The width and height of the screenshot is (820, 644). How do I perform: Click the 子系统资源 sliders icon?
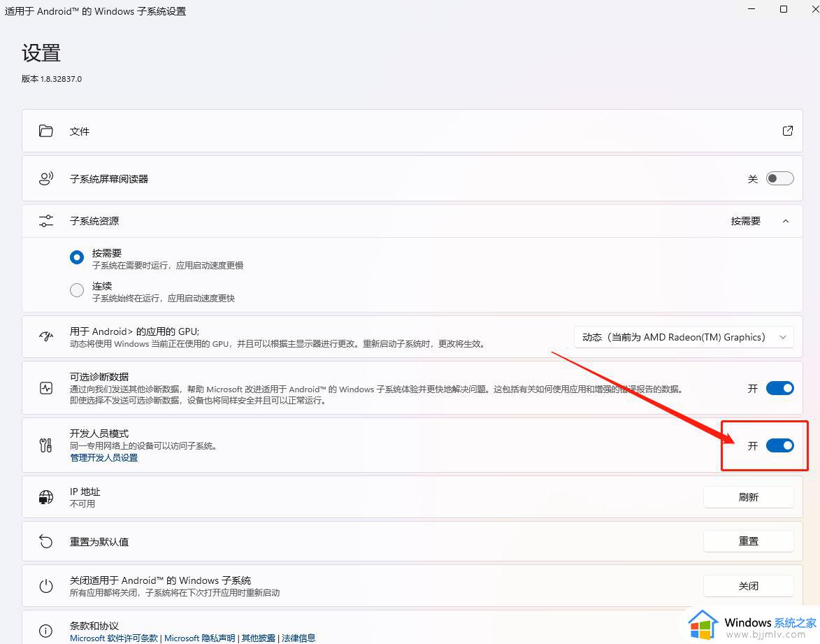tap(46, 221)
